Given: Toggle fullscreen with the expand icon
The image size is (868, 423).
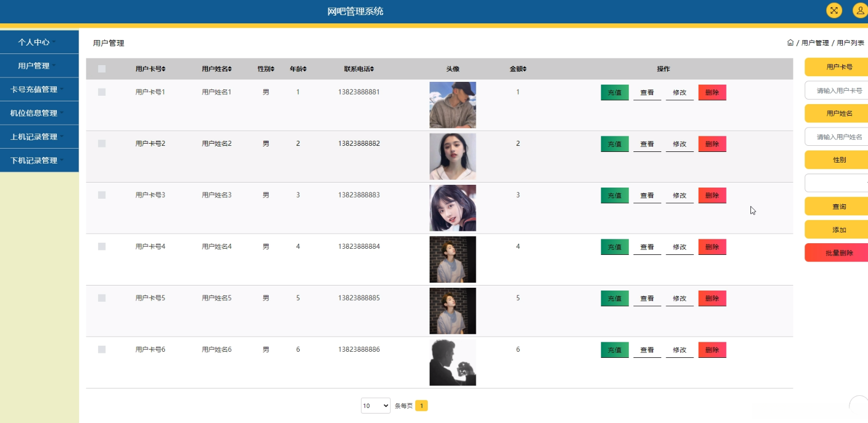Looking at the screenshot, I should [834, 11].
